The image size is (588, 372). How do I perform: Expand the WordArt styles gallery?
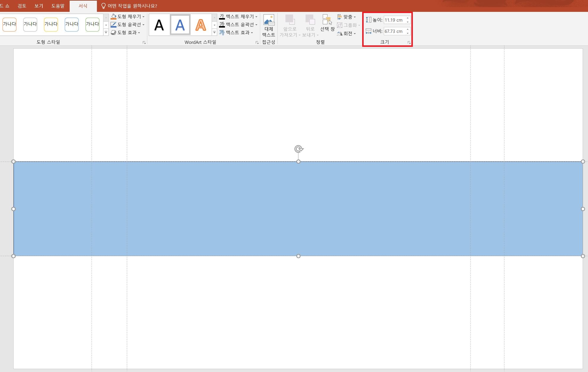(214, 33)
